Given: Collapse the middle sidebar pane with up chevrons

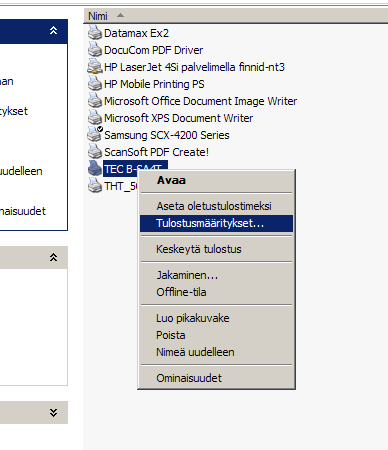Looking at the screenshot, I should point(53,257).
